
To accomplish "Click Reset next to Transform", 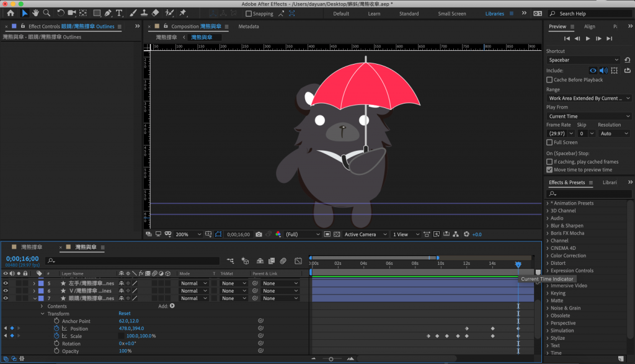I will pyautogui.click(x=124, y=313).
